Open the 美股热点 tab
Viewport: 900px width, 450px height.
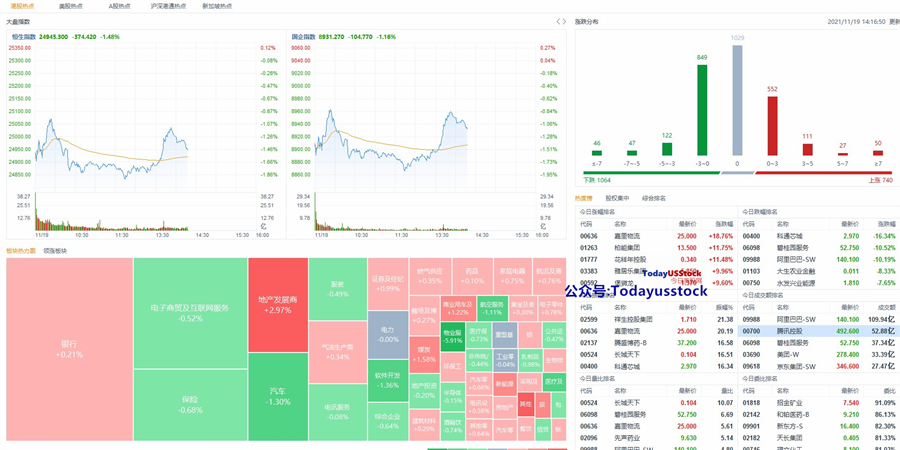[x=70, y=6]
